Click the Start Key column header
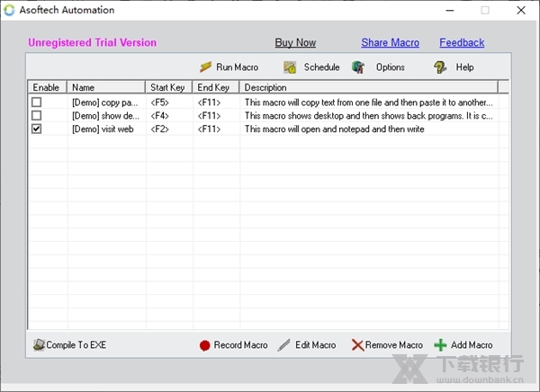 (x=169, y=88)
